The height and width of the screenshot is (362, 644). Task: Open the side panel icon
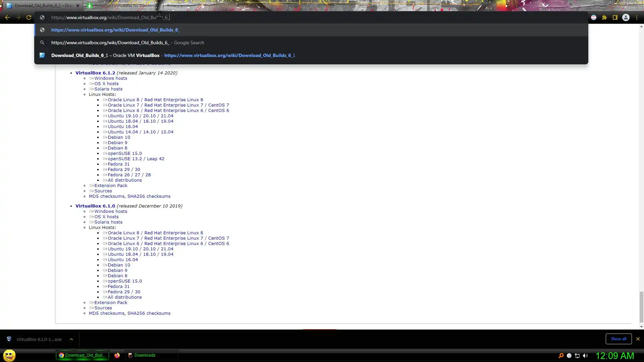pyautogui.click(x=615, y=17)
